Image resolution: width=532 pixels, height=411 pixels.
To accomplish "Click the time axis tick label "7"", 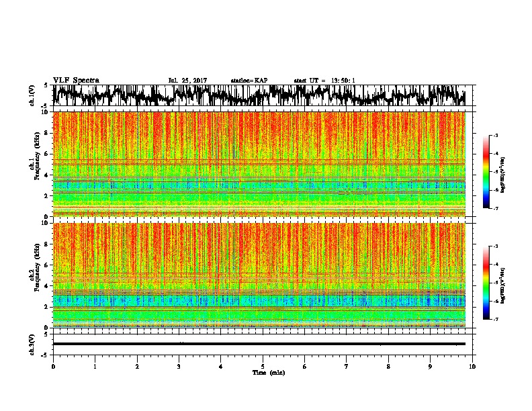I will 347,366.
